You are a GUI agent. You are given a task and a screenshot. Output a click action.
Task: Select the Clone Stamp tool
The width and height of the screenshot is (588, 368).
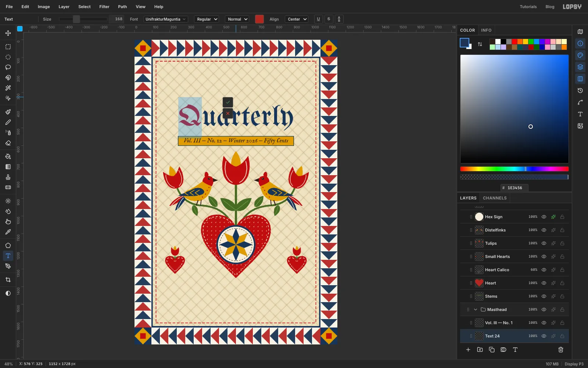[x=8, y=177]
